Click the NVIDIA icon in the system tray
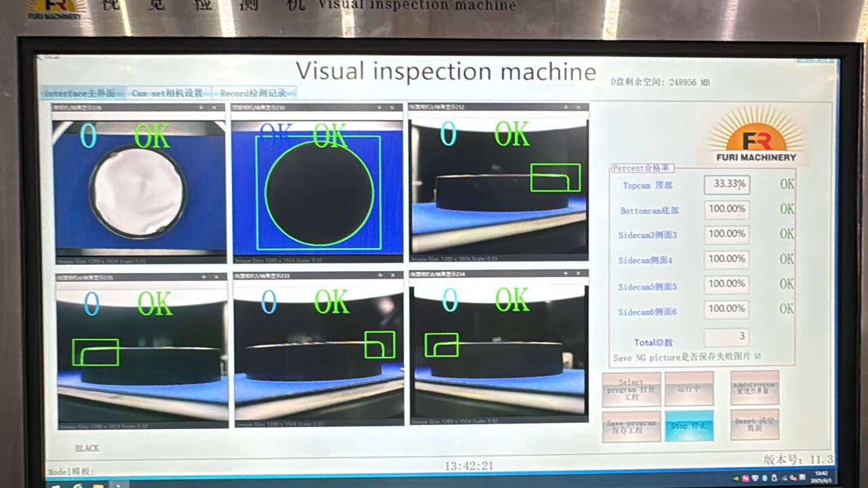Viewport: 868px width, 488px height. pos(736,479)
